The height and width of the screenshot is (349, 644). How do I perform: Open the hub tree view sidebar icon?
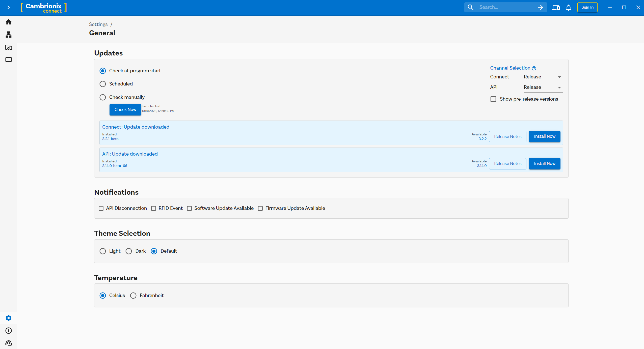click(x=9, y=35)
